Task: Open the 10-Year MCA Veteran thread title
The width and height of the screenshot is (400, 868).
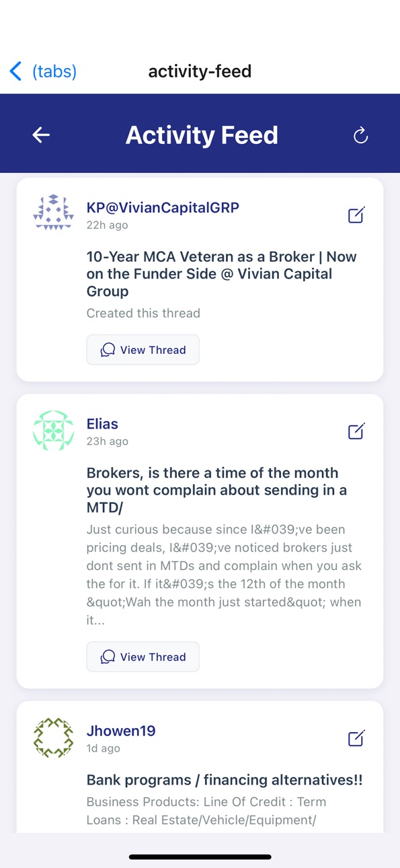Action: (222, 274)
